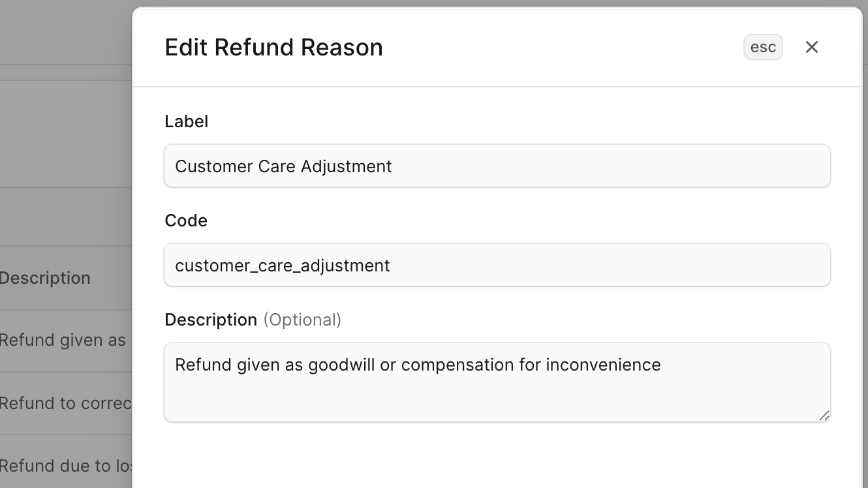The height and width of the screenshot is (488, 868).
Task: Select the 'Refund to correc...' row in background
Action: (62, 403)
